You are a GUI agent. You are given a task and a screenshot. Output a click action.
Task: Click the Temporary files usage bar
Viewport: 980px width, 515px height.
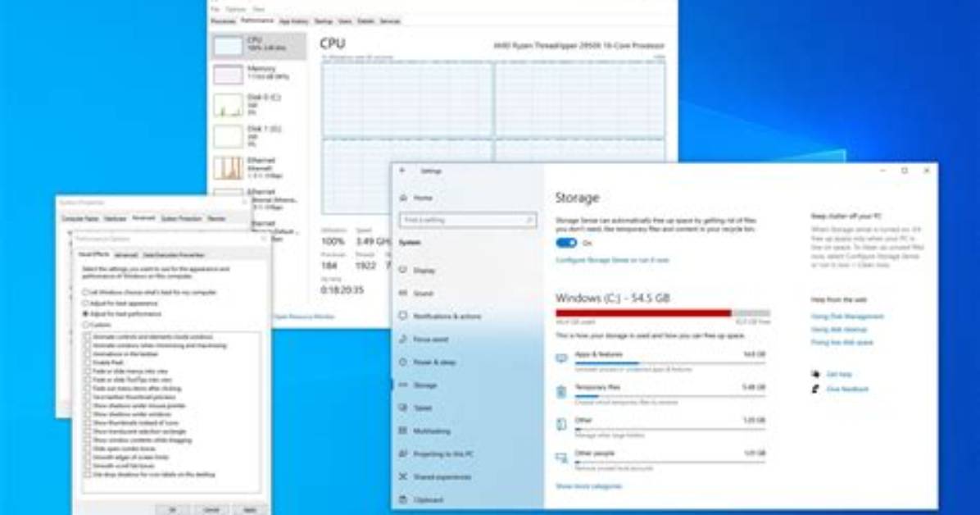point(670,396)
